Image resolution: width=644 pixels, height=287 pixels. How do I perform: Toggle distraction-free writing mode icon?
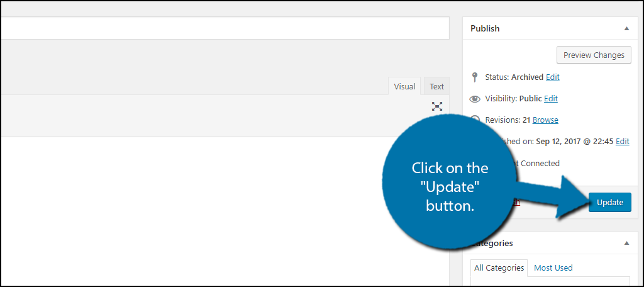coord(437,106)
